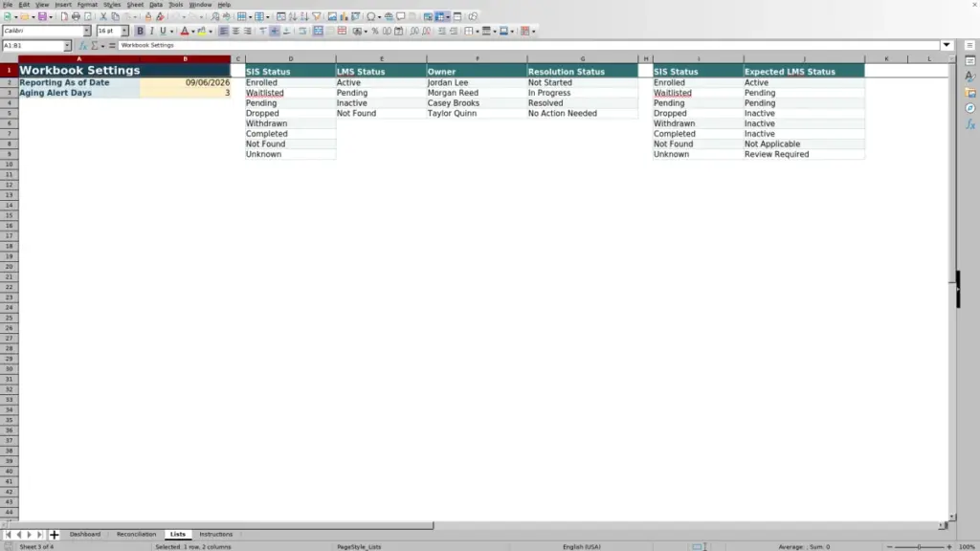Click the Merge and Center Cells icon
This screenshot has width=980, height=551.
pyautogui.click(x=318, y=31)
